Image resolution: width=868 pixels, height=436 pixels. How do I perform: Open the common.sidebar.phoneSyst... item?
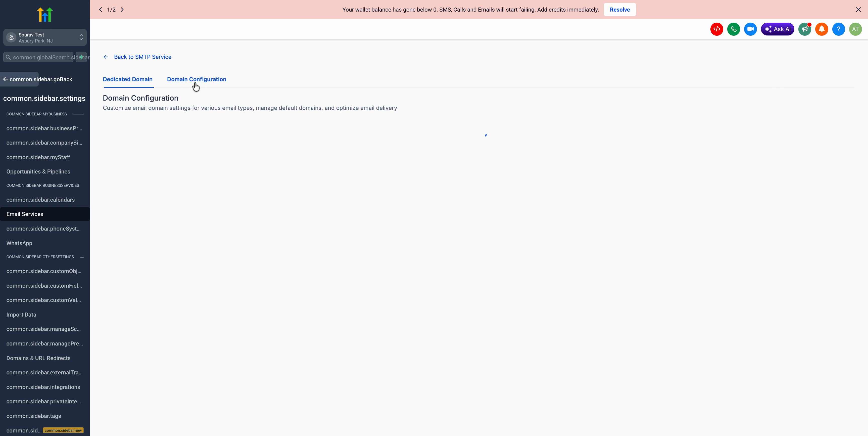pos(45,229)
